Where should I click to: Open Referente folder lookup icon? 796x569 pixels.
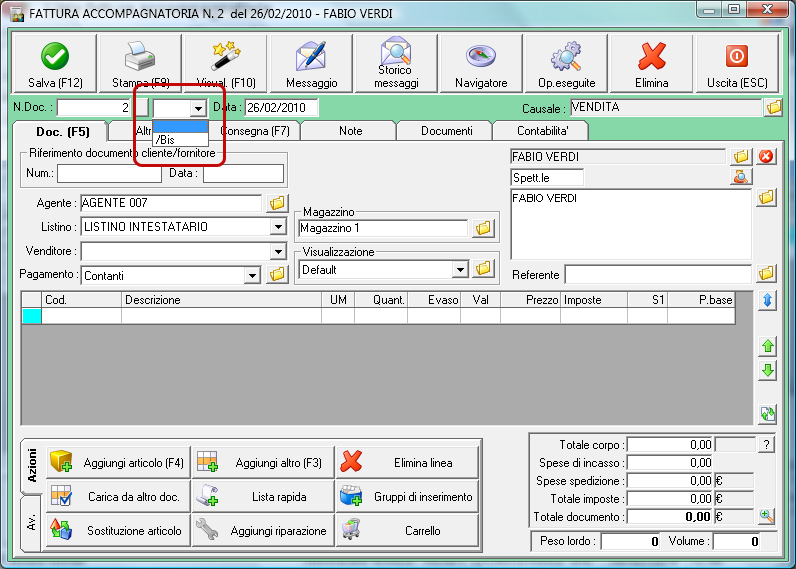pos(766,274)
